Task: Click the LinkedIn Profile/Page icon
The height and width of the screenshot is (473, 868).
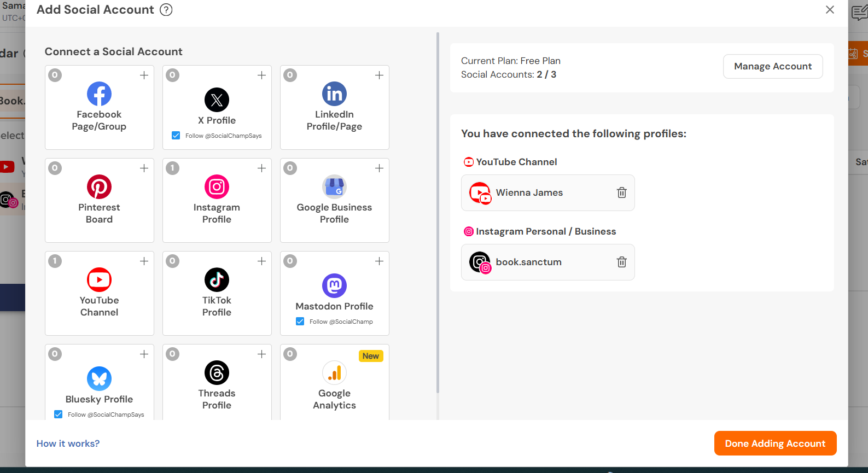Action: click(x=334, y=94)
